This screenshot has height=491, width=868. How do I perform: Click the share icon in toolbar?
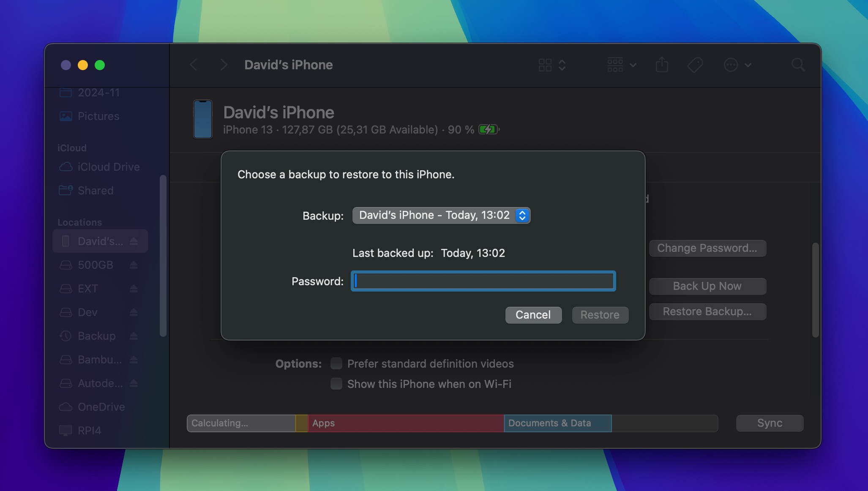click(662, 64)
